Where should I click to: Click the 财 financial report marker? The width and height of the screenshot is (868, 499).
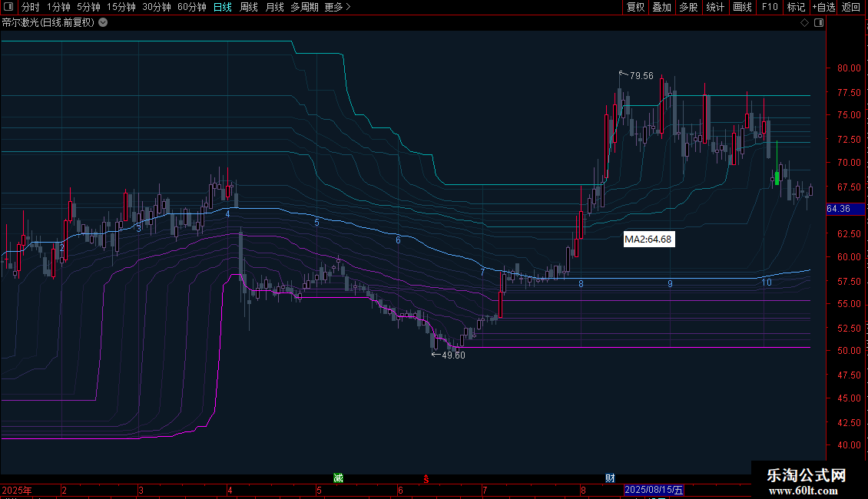(610, 478)
